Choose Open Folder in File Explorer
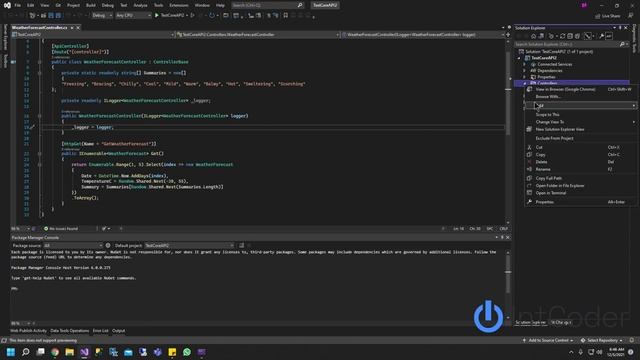This screenshot has height=360, width=640. click(x=581, y=186)
